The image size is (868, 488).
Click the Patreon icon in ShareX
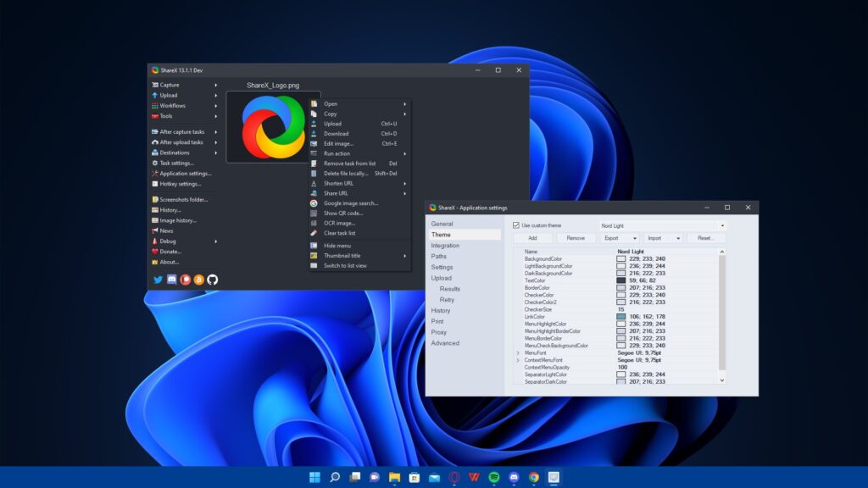(186, 280)
